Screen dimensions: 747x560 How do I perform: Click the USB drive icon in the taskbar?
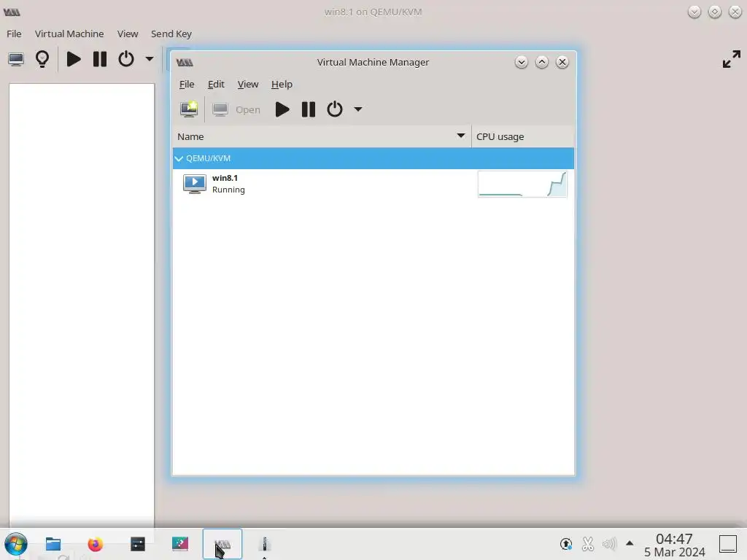tap(264, 544)
